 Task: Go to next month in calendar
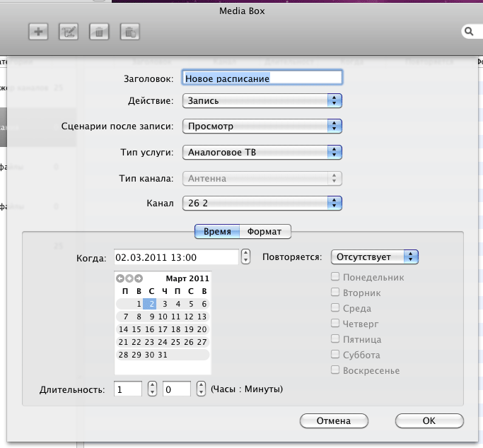coord(139,278)
